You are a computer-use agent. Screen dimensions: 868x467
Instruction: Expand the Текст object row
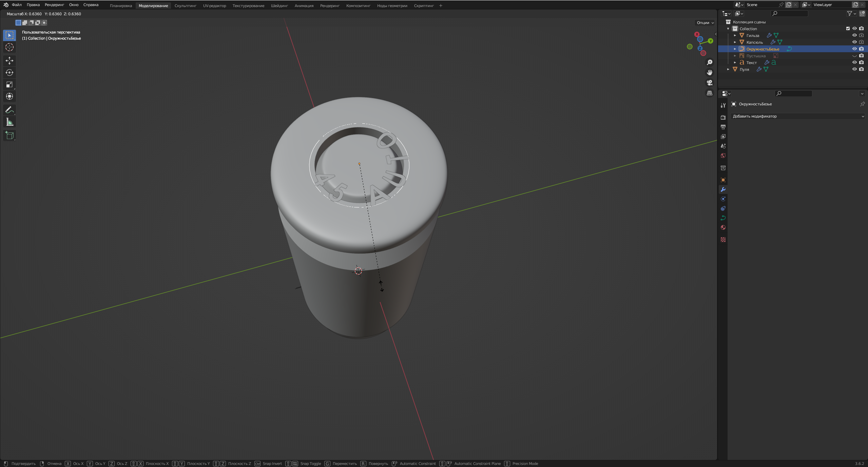click(735, 63)
